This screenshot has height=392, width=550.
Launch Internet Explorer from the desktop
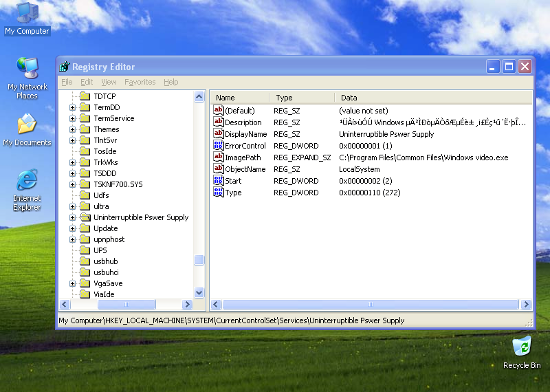(27, 190)
